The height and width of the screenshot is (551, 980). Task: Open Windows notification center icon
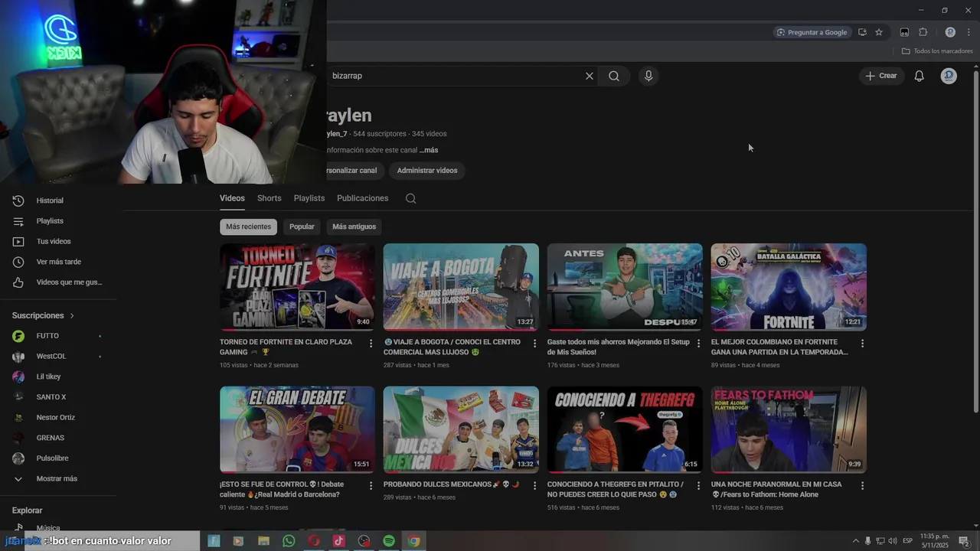click(965, 541)
